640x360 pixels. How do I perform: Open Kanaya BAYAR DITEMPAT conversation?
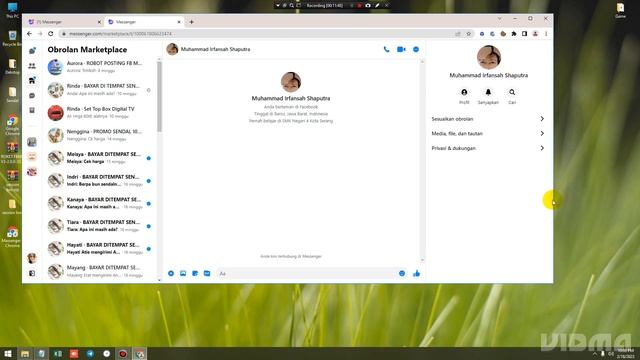(99, 203)
